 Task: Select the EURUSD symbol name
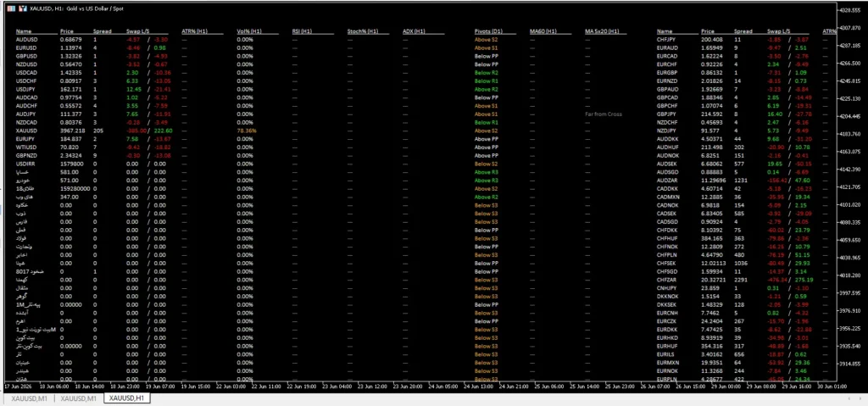click(x=26, y=48)
